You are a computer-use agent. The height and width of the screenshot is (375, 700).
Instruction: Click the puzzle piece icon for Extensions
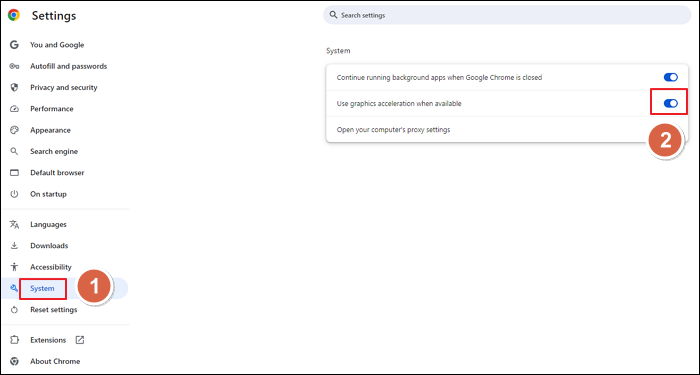14,340
